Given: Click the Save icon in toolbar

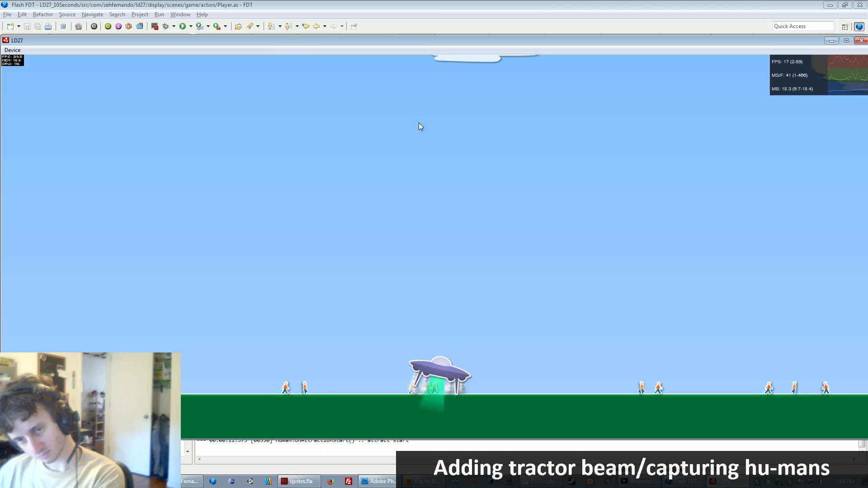Looking at the screenshot, I should click(27, 26).
